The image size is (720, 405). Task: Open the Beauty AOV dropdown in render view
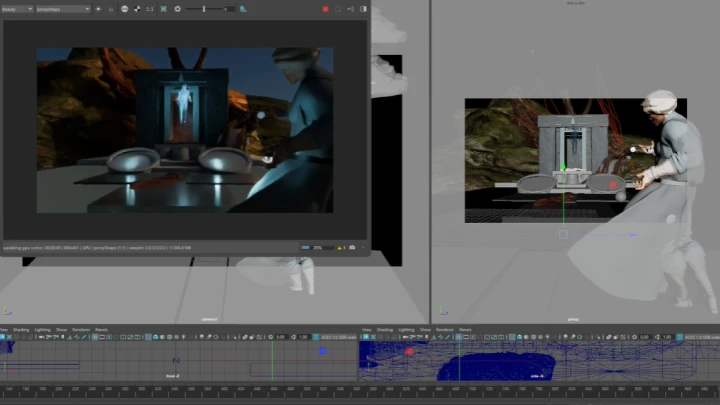(x=17, y=9)
